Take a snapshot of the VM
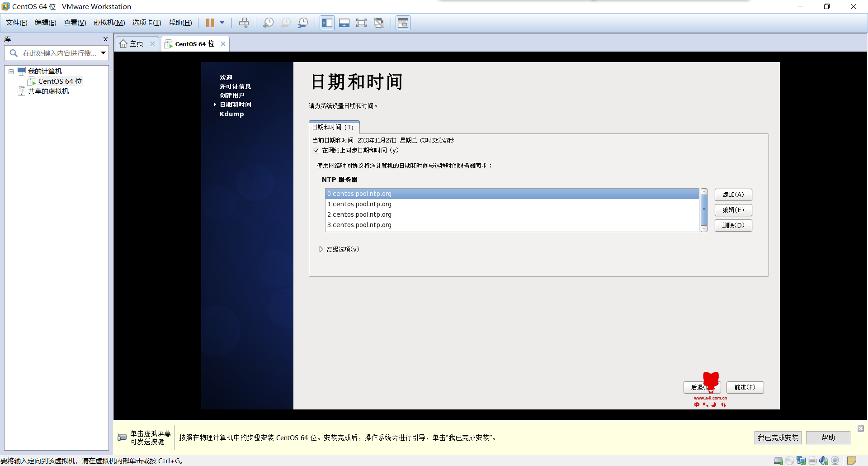868x466 pixels. (268, 23)
